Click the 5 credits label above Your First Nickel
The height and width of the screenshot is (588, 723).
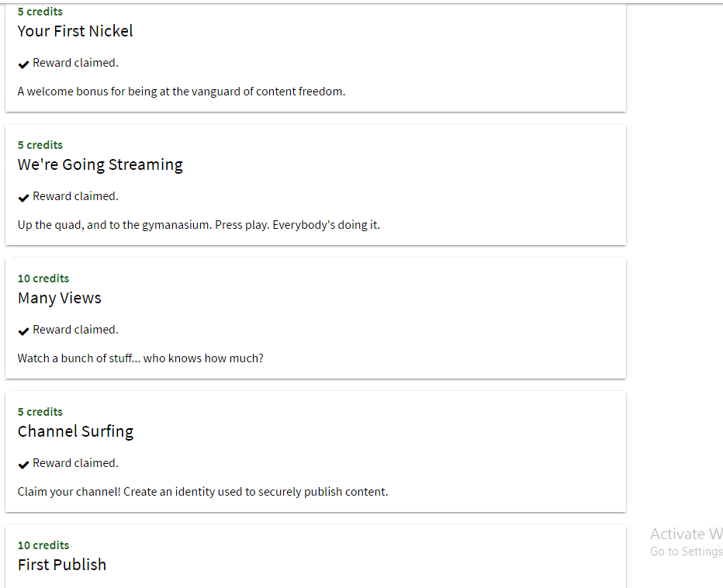(x=40, y=12)
